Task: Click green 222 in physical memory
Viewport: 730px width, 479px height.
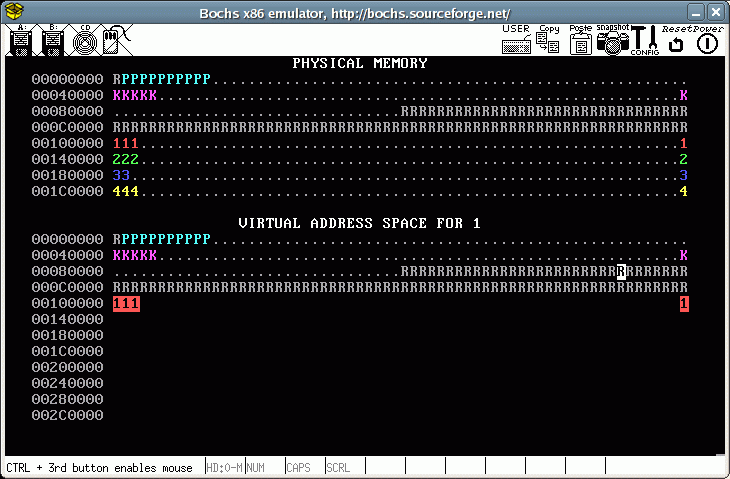Action: (126, 159)
